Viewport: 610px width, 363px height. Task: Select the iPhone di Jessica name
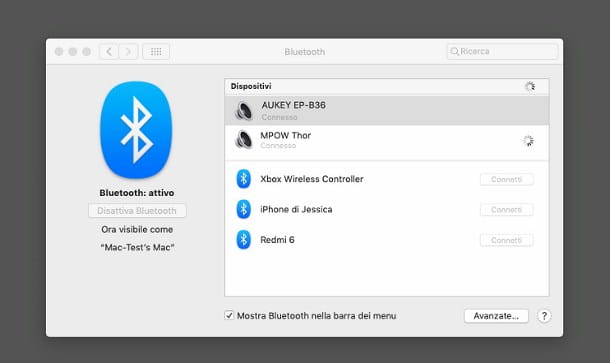[x=296, y=209]
